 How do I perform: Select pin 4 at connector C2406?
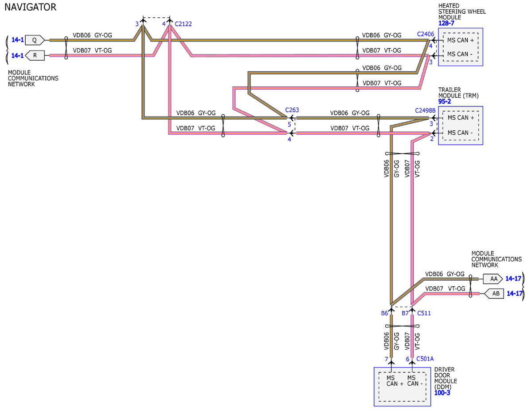click(430, 46)
